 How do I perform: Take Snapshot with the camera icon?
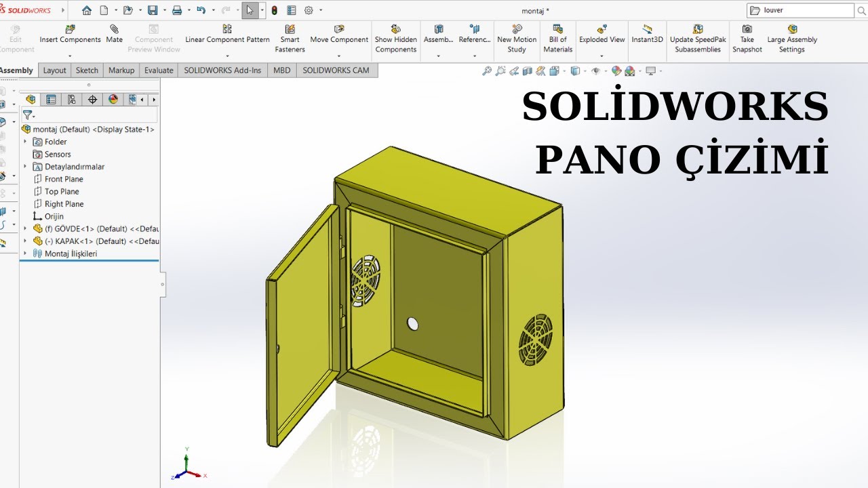pos(747,39)
